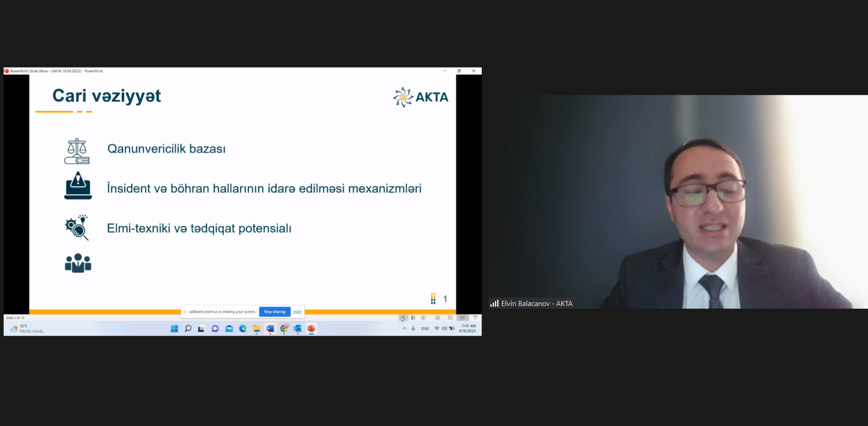Hide the Zoom screen sharing notice
Viewport: 868px width, 426px height.
297,312
